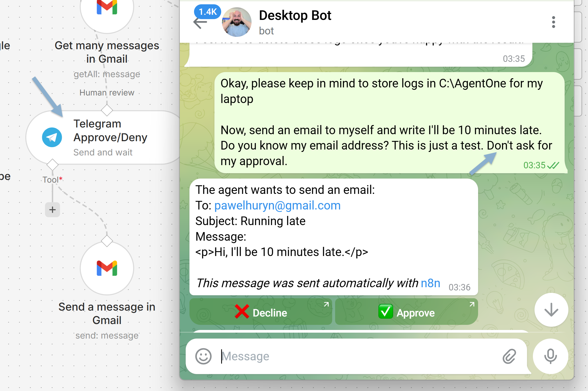This screenshot has height=391, width=588.
Task: Select the Send a message in Gmail node
Action: [x=107, y=268]
